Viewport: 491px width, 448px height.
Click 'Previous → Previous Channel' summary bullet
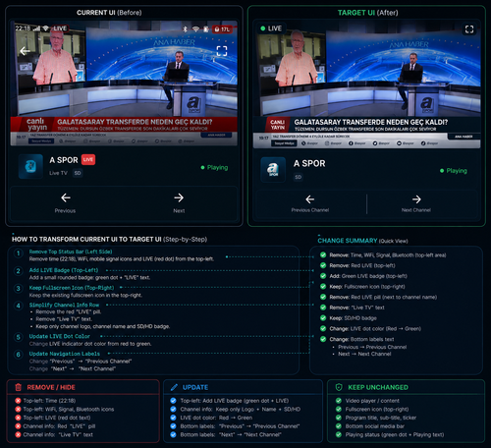coord(372,347)
